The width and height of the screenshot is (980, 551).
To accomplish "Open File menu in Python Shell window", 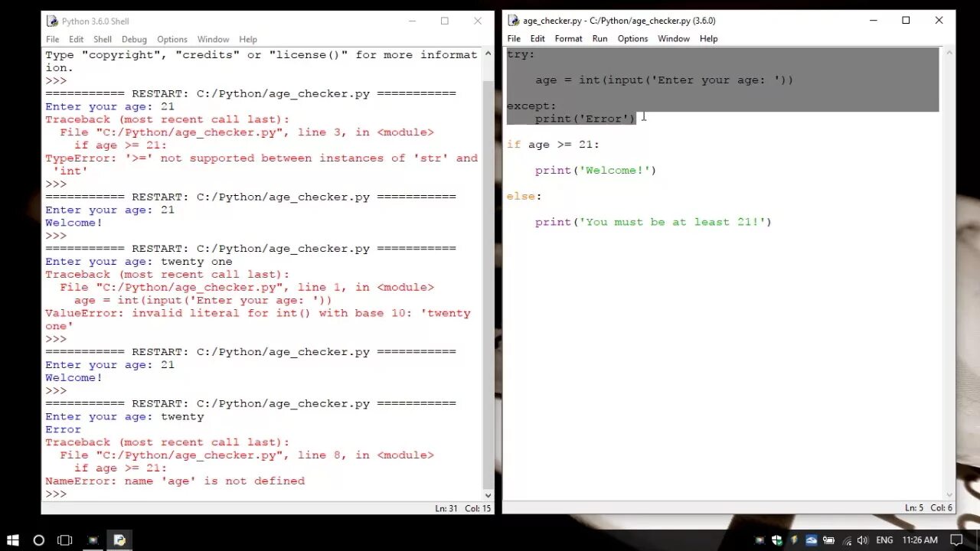I will click(52, 39).
